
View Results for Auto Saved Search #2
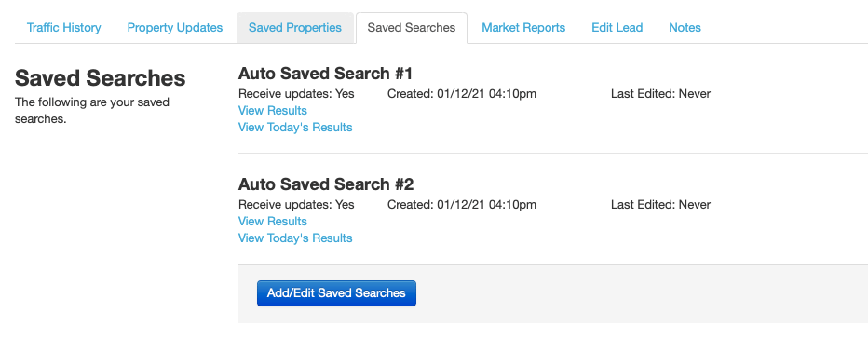coord(272,222)
